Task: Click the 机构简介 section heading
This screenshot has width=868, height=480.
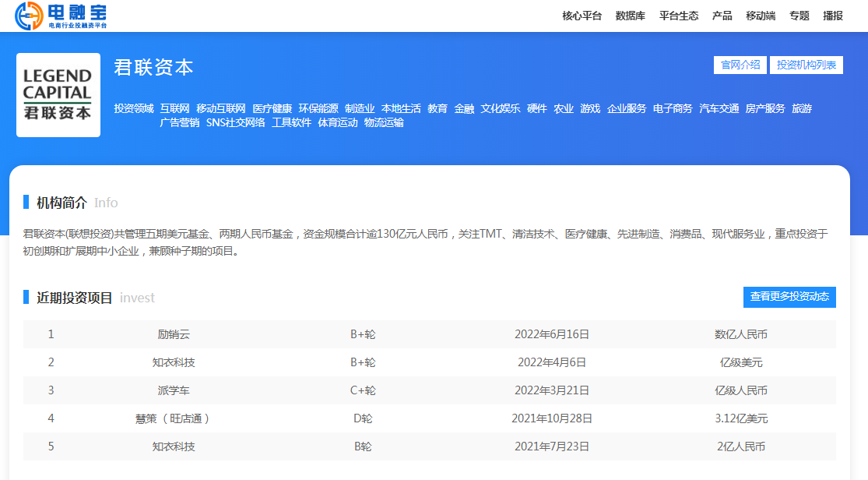Action: point(61,203)
